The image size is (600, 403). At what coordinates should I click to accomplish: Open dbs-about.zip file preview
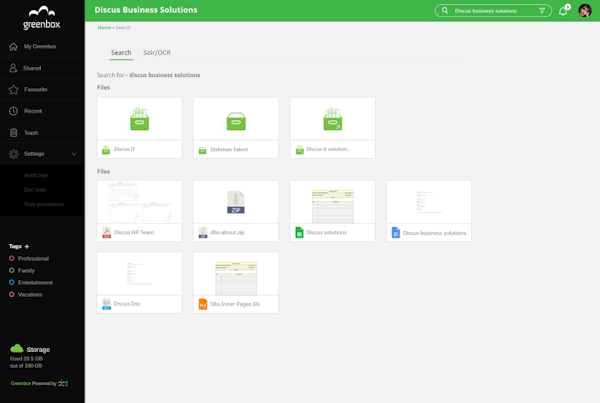[236, 202]
